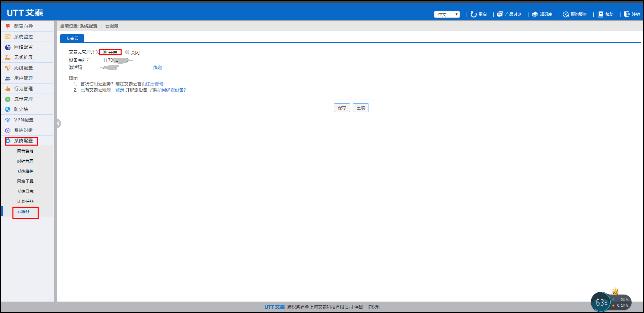
Task: Click the 注销 logout icon
Action: (627, 14)
